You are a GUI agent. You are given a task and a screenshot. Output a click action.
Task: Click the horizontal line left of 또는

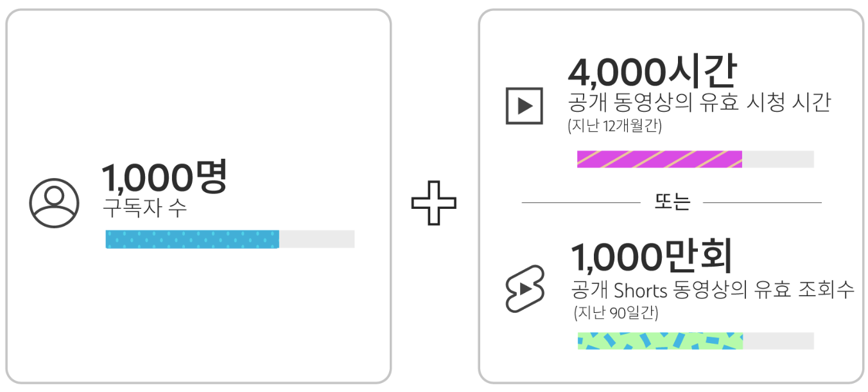tap(581, 203)
